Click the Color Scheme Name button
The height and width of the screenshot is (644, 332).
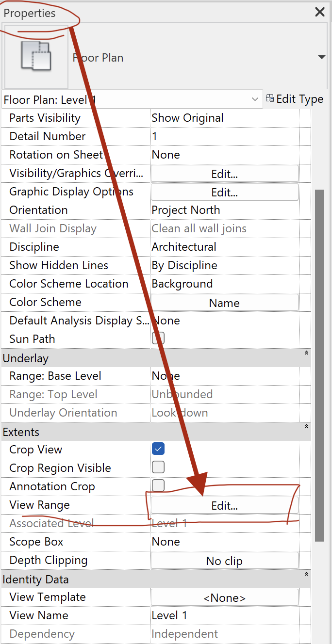coord(224,303)
